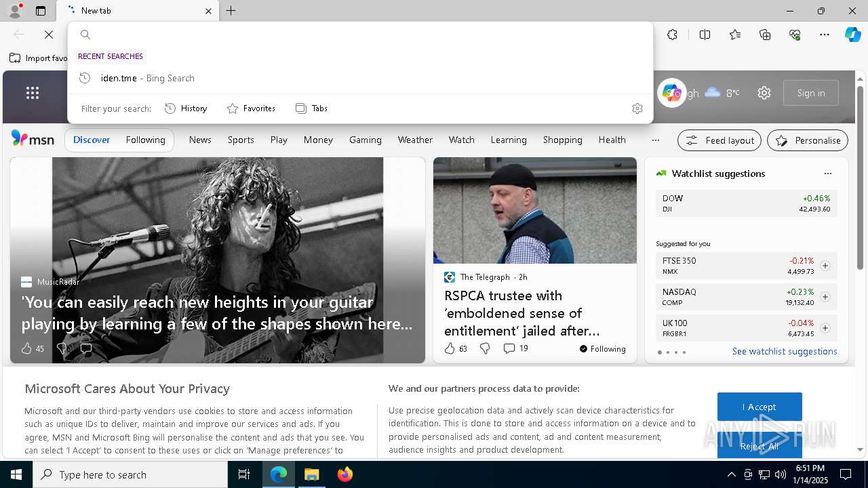
Task: Open the Play category
Action: pos(279,140)
